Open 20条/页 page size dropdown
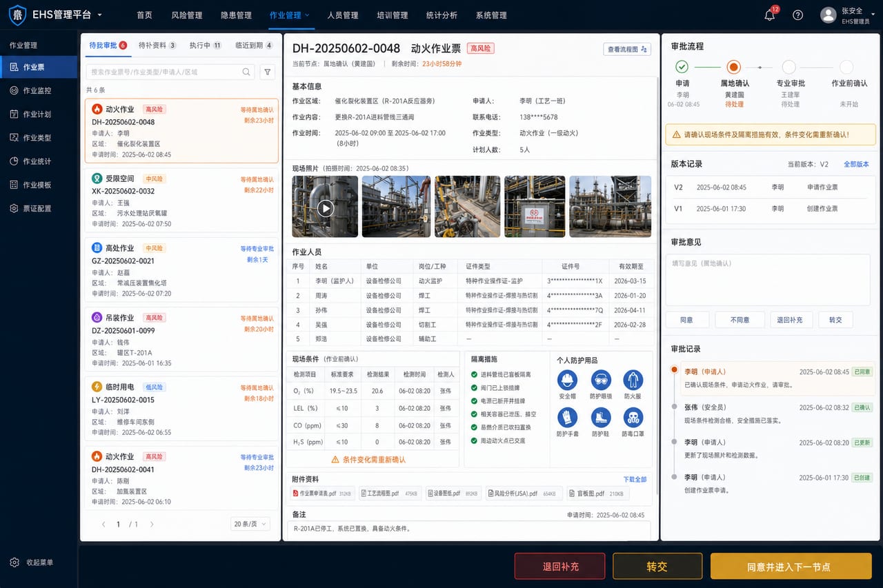The image size is (883, 588). pyautogui.click(x=250, y=524)
